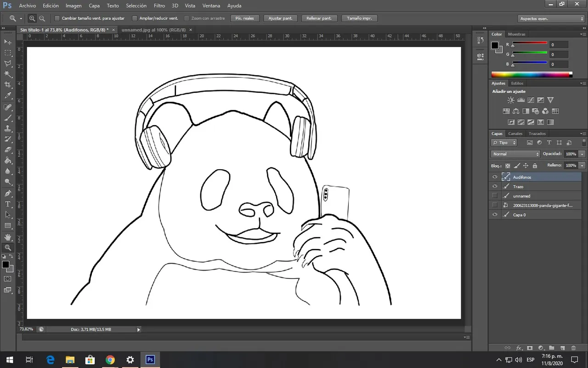Select the Blur tool

point(8,171)
